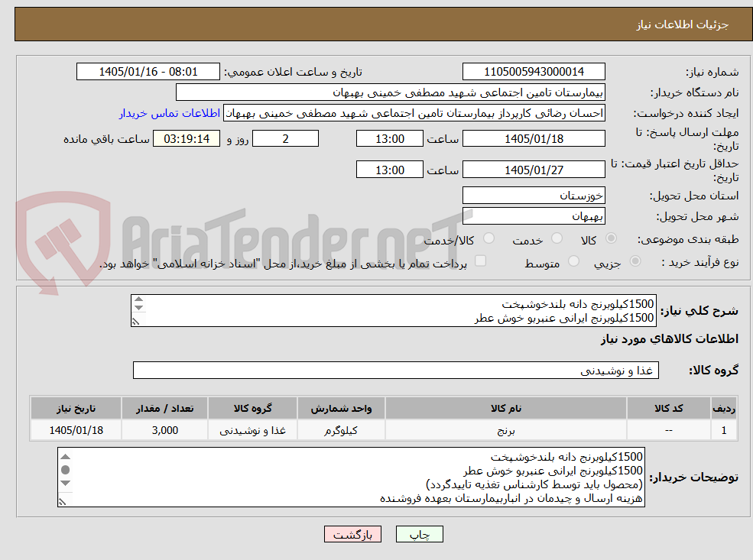Click scroll-up arrow in شرح کلی نیاز box
This screenshot has height=560, width=753.
[x=139, y=299]
